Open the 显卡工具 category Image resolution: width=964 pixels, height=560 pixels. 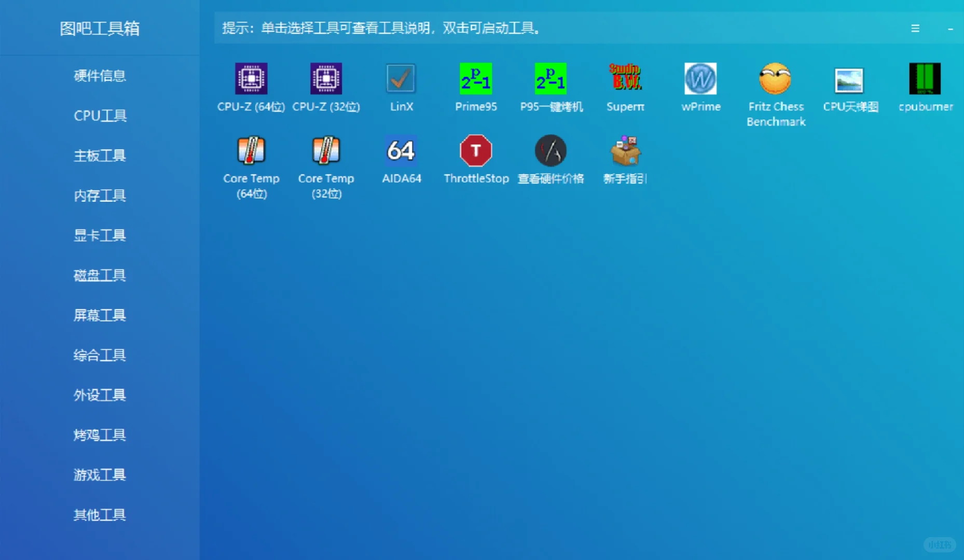tap(100, 235)
